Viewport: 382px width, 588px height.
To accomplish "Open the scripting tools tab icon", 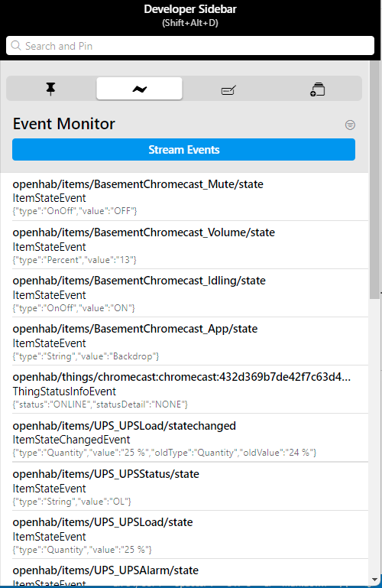I will [228, 89].
